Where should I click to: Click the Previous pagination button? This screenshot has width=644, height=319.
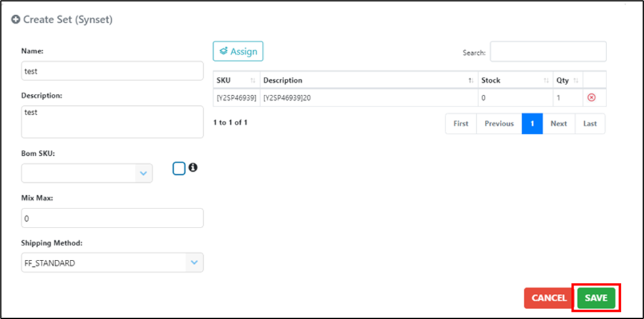[499, 124]
